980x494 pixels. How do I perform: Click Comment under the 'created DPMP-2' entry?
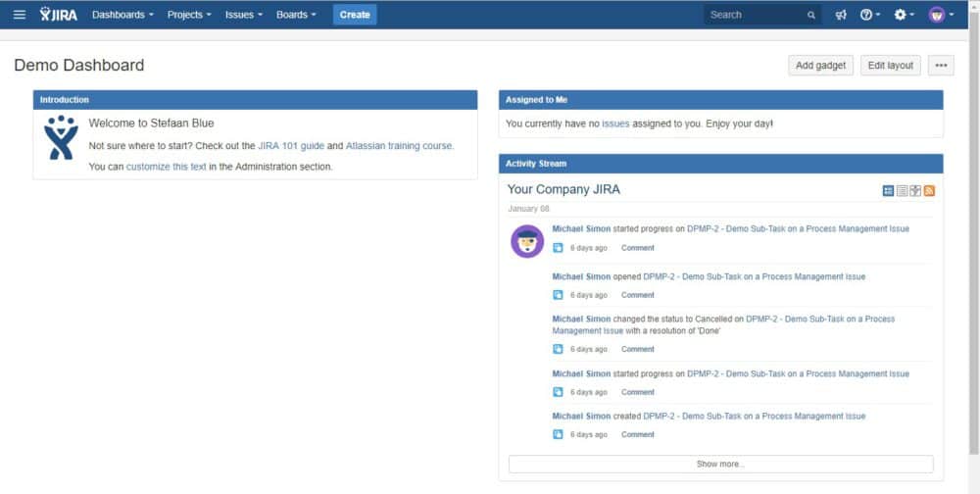638,434
